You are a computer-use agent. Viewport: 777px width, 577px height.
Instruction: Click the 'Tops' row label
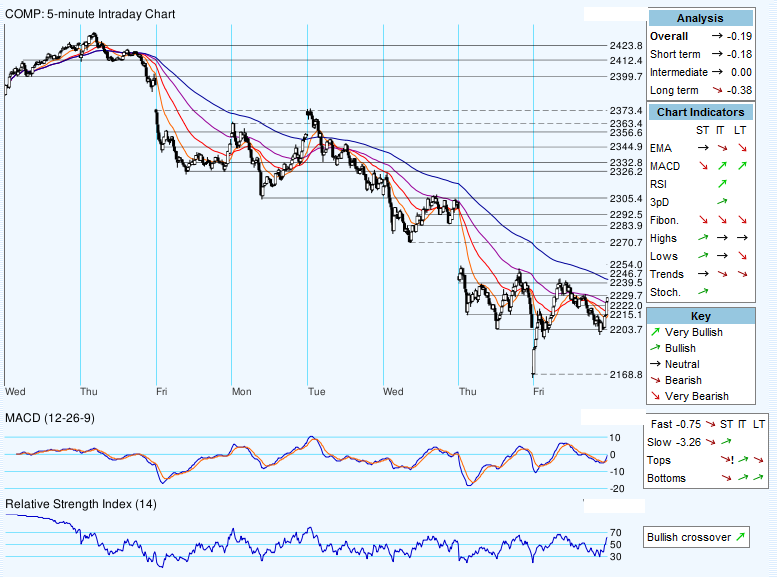pyautogui.click(x=659, y=461)
